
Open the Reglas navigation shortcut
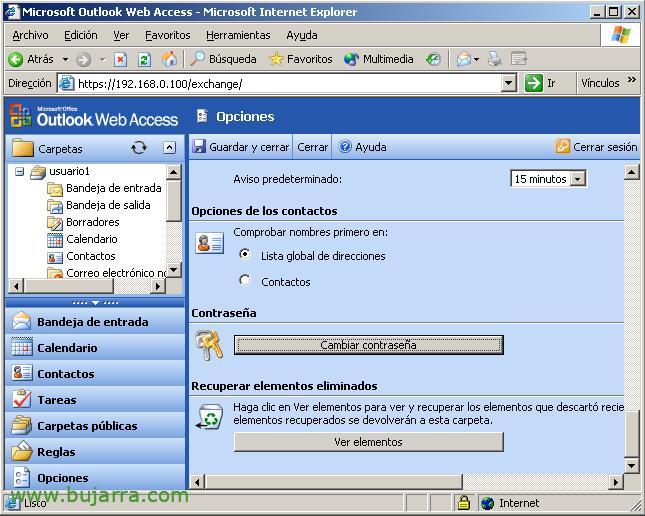95,452
